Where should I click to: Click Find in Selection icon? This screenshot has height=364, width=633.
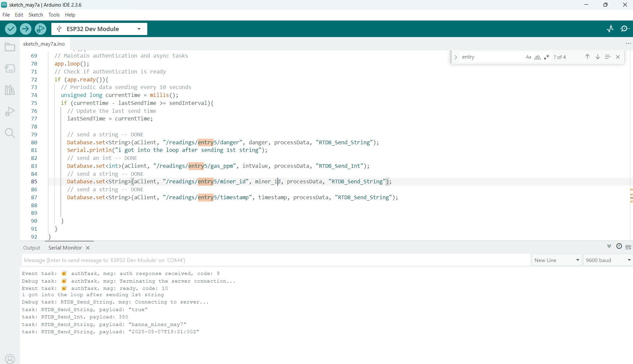pos(608,57)
